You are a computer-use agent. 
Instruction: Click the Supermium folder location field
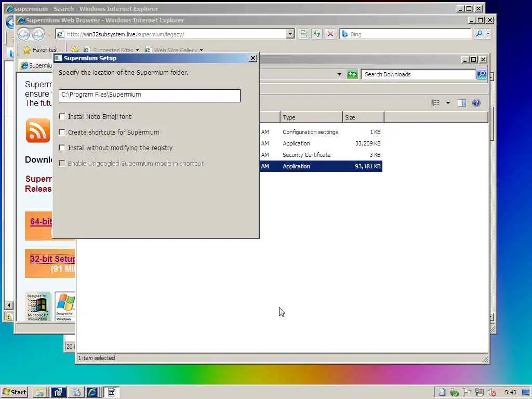click(149, 96)
